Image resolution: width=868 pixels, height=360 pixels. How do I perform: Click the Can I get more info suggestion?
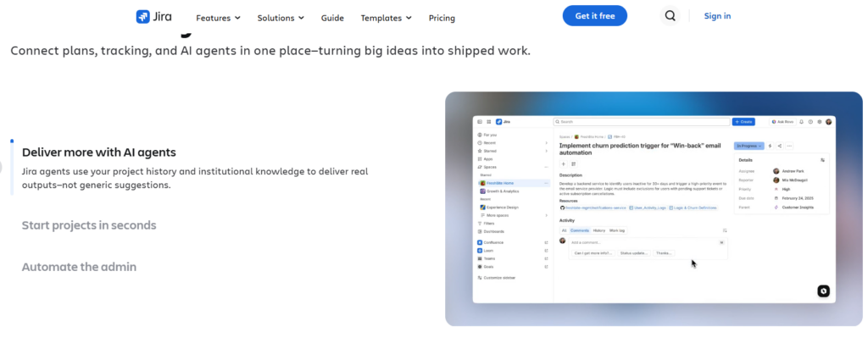click(593, 253)
